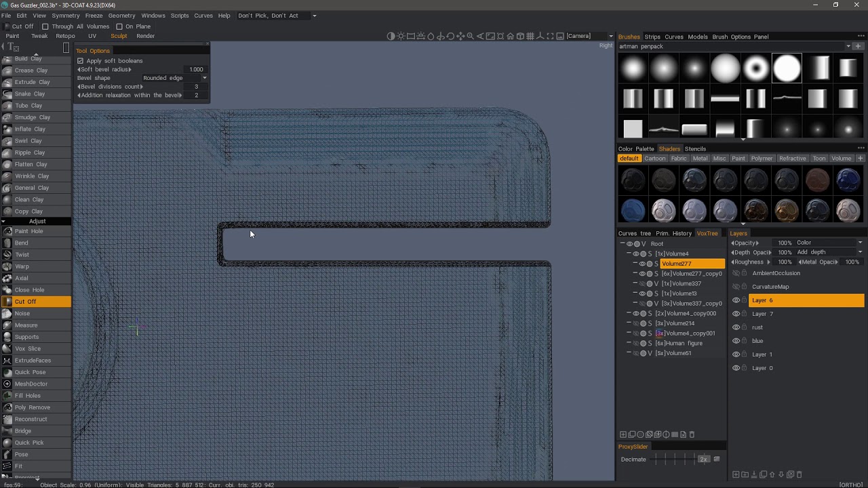The width and height of the screenshot is (868, 488).
Task: Show the AmbientOcclusion layer
Action: 736,273
